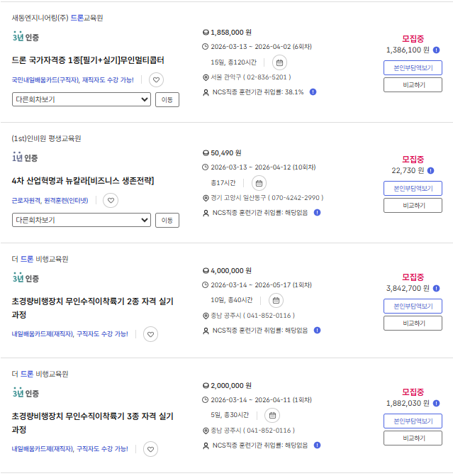Expand 다른회차보기 dropdown for 드론 국가자격증 course
The width and height of the screenshot is (453, 476).
point(81,99)
